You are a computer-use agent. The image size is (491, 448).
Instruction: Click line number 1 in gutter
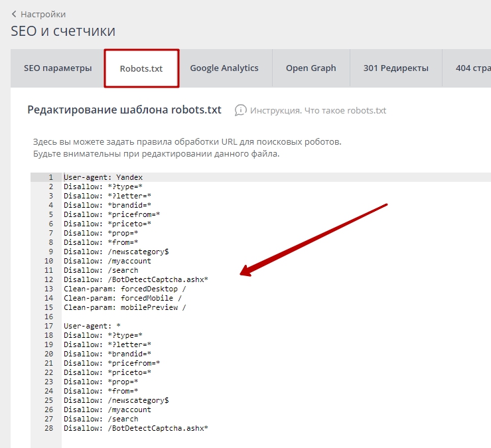coord(50,177)
